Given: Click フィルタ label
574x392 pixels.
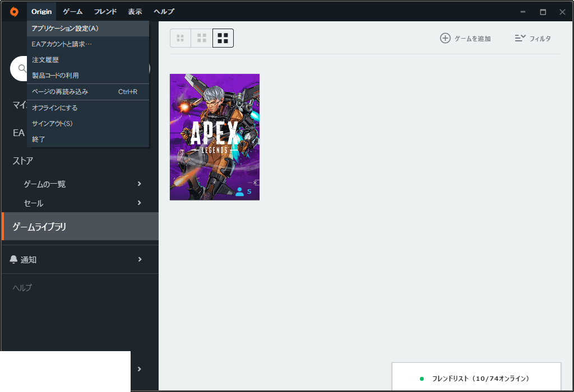Looking at the screenshot, I should pyautogui.click(x=540, y=39).
